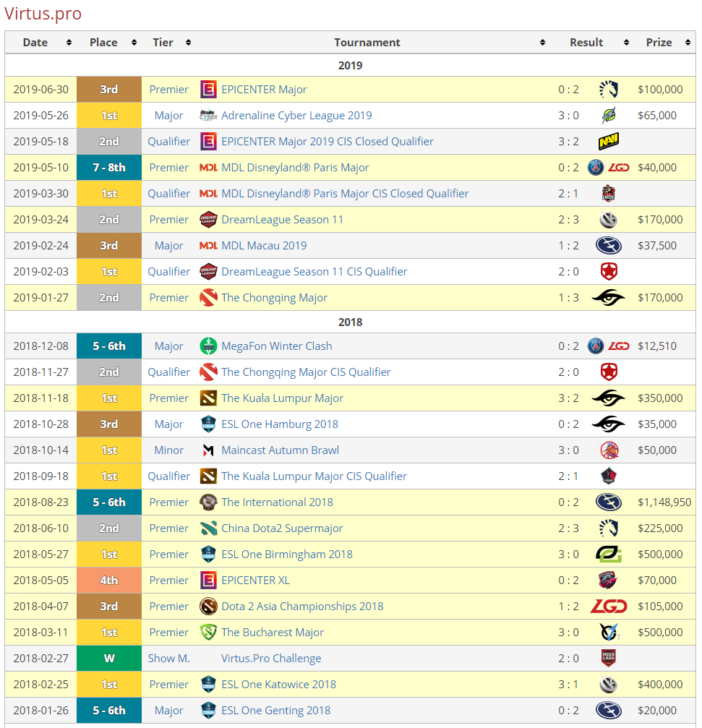
Task: Click Gambit logo in DreamLeague Season 11 CIS Qualifier row
Action: (609, 272)
